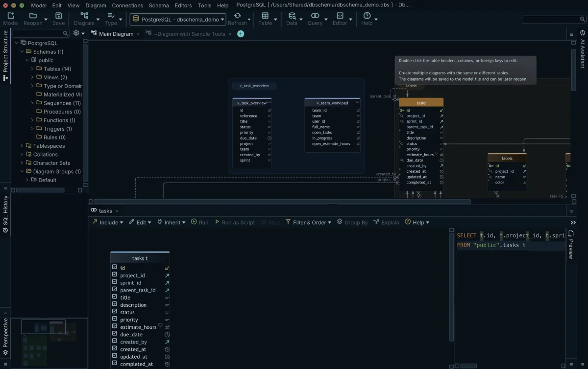Select the tasks table header in diagram

coord(421,103)
